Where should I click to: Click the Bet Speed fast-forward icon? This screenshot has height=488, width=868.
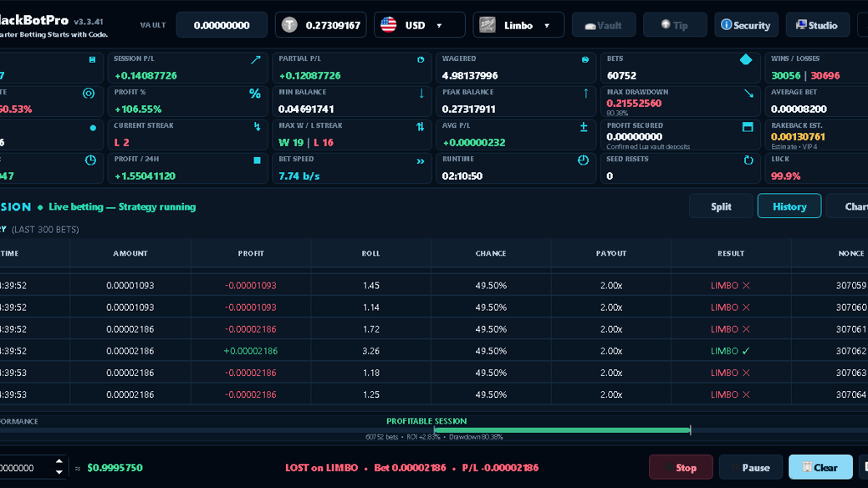pos(420,161)
